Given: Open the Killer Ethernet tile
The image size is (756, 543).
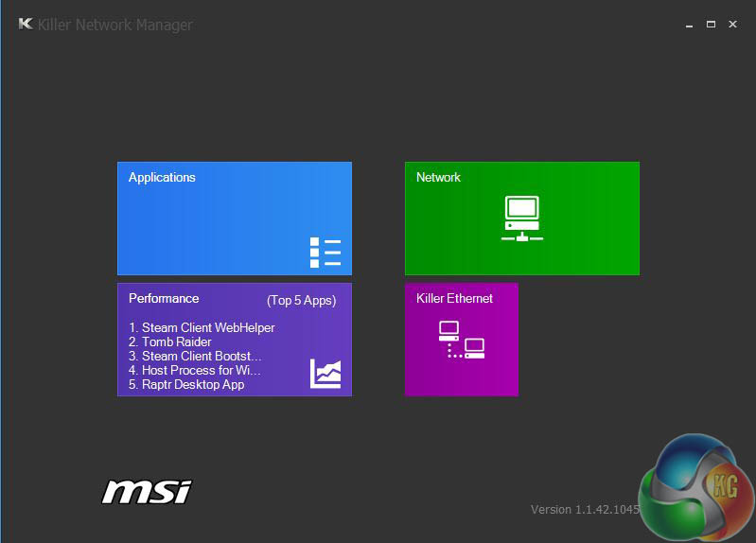Looking at the screenshot, I should coord(462,340).
